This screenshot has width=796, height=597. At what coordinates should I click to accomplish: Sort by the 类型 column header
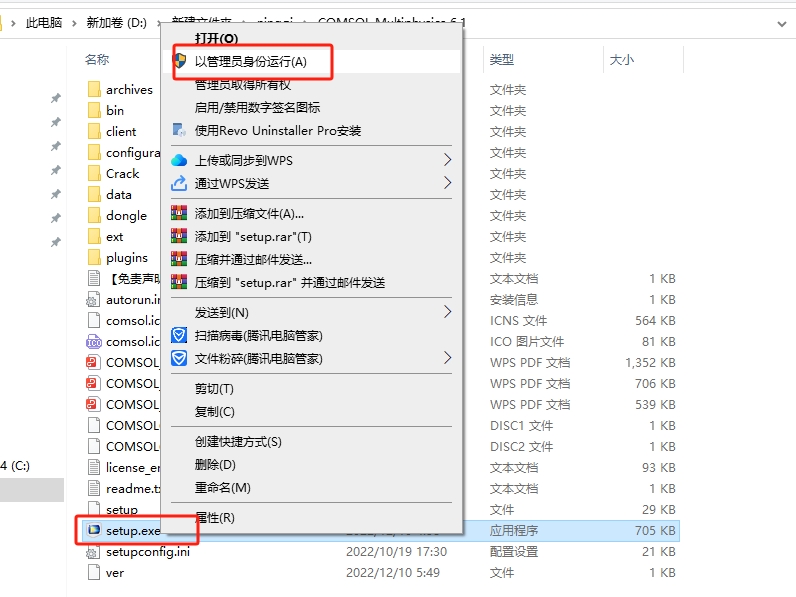coord(502,60)
